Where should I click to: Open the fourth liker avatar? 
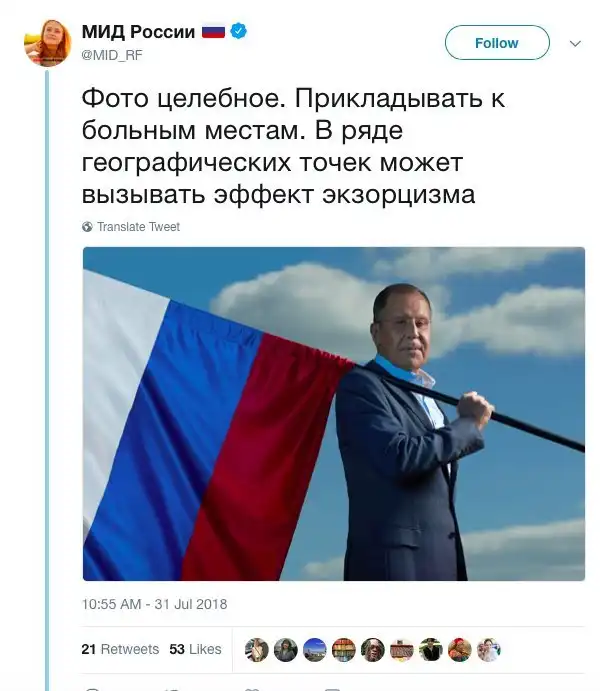pos(344,649)
